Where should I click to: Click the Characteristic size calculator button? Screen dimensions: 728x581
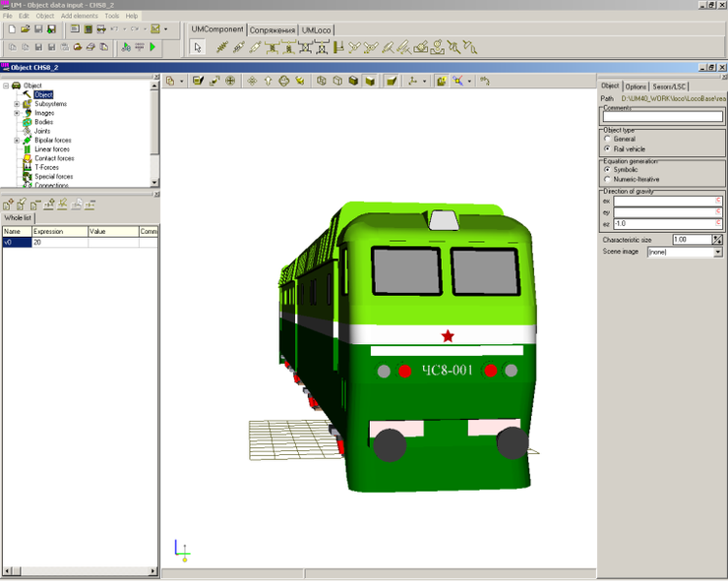tap(718, 240)
